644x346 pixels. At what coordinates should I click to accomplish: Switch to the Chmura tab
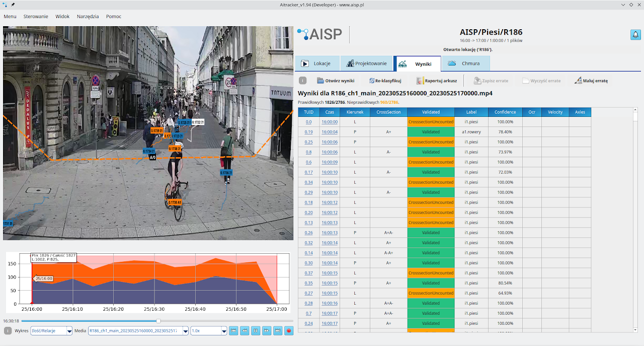(466, 63)
